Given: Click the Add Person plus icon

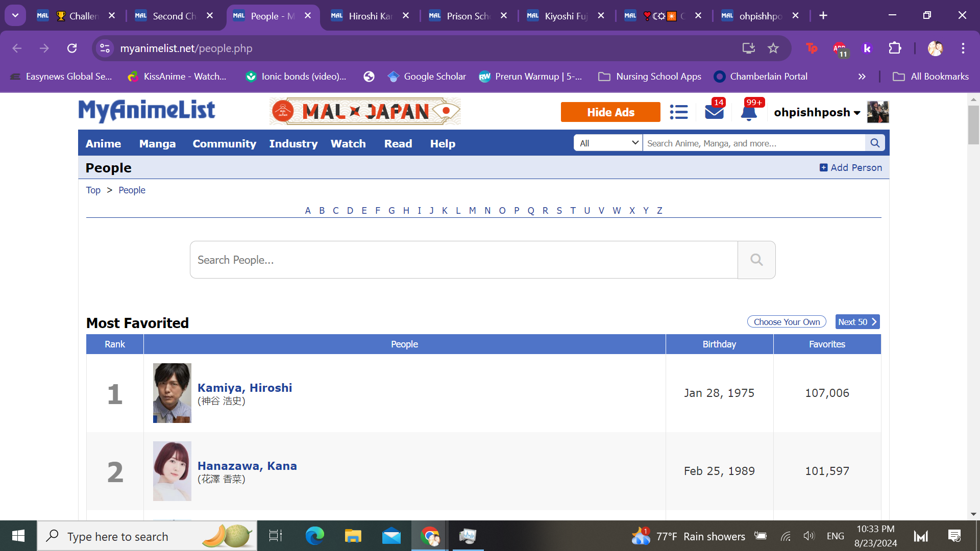Looking at the screenshot, I should click(x=823, y=168).
